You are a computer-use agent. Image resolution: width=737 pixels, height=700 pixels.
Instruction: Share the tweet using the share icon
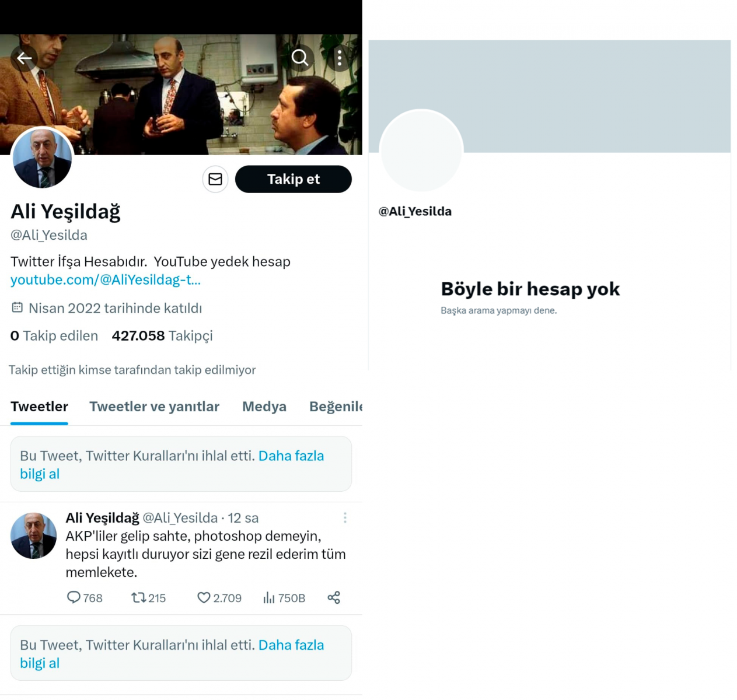pyautogui.click(x=334, y=597)
